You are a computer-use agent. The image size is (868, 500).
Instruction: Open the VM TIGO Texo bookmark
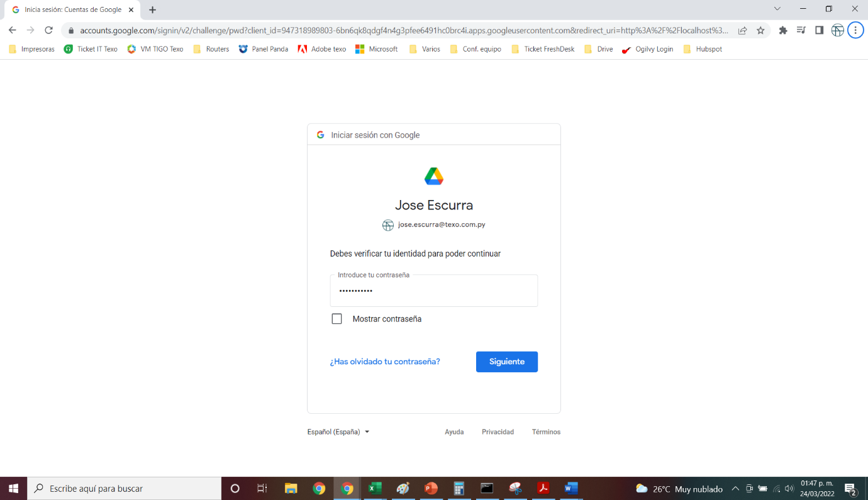155,49
